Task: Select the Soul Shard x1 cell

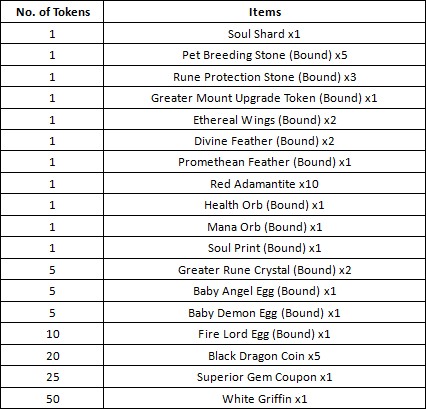Action: [x=265, y=33]
